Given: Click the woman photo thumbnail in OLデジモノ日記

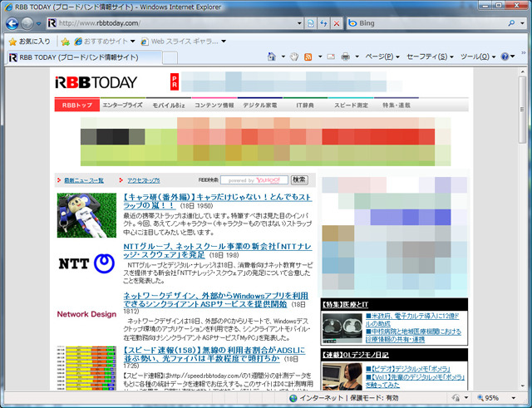Looking at the screenshot, I should tap(342, 376).
